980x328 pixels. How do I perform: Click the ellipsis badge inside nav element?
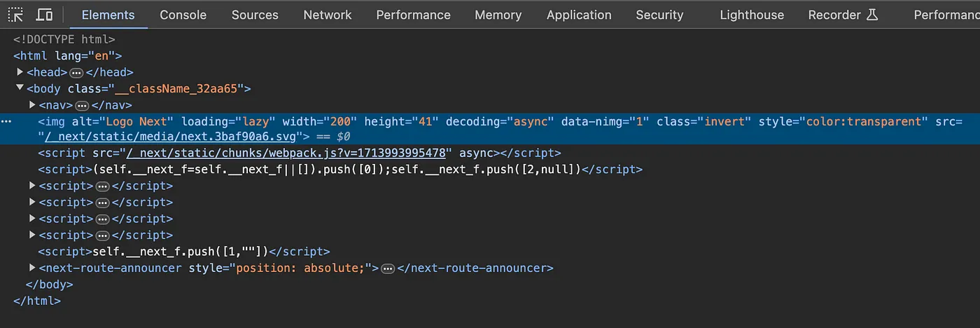pos(82,105)
